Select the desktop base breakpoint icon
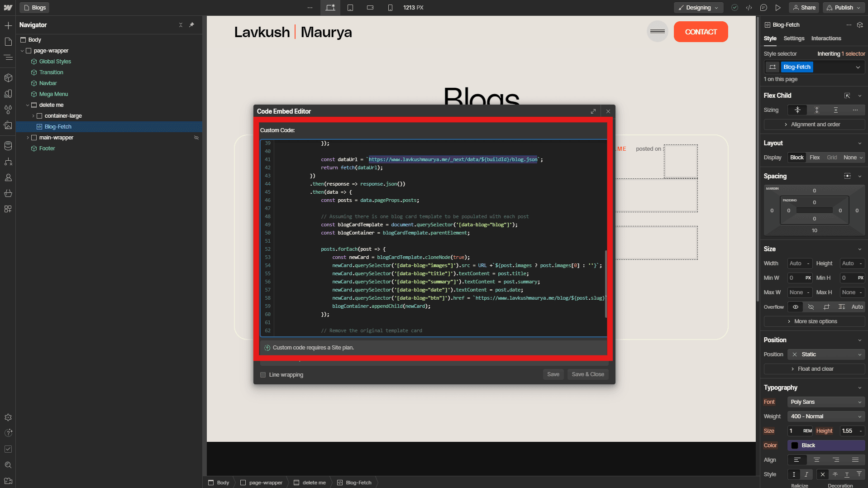 (330, 8)
